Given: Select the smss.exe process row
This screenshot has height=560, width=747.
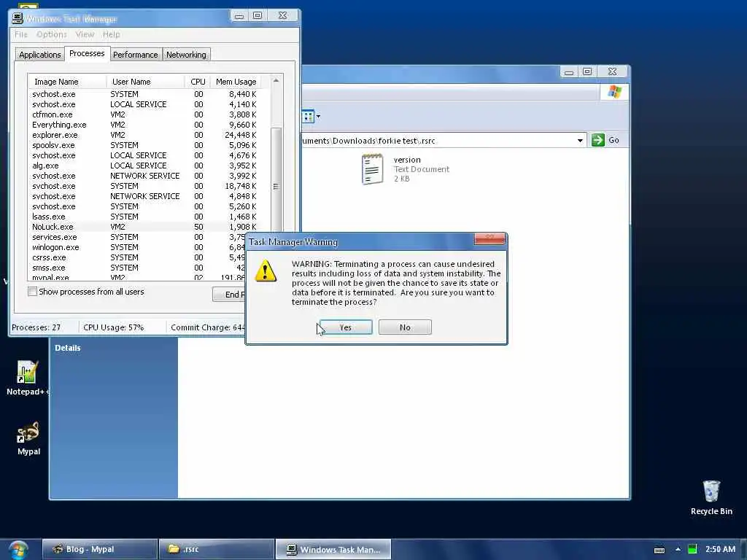Looking at the screenshot, I should (137, 268).
